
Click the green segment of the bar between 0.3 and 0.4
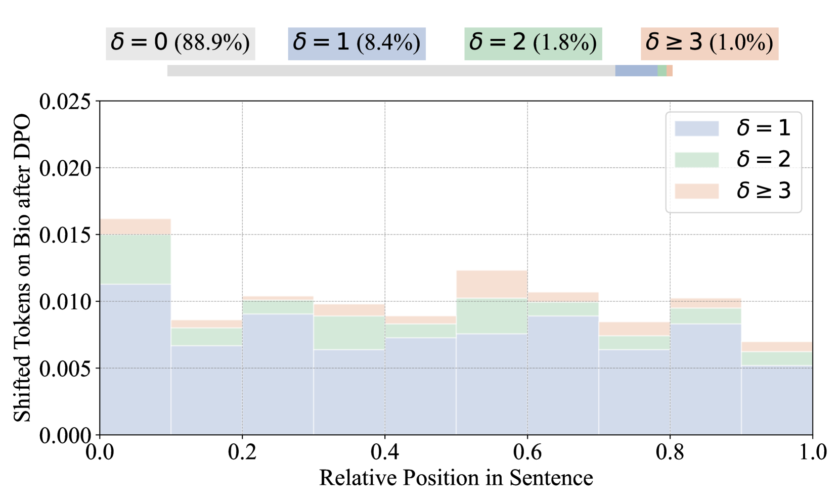(349, 333)
